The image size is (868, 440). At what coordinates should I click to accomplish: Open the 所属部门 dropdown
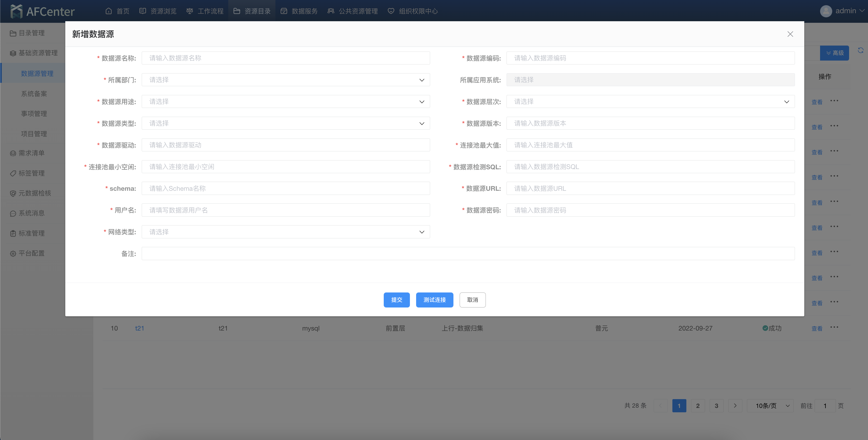pos(286,80)
